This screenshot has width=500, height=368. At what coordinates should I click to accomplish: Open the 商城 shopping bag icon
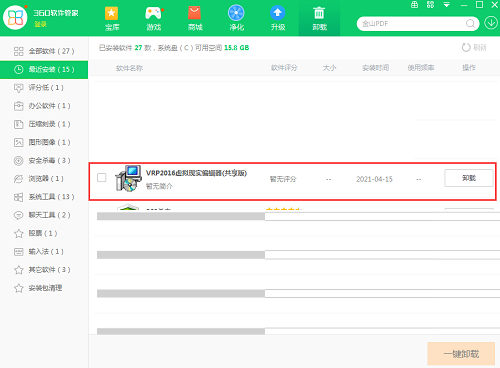click(x=195, y=13)
